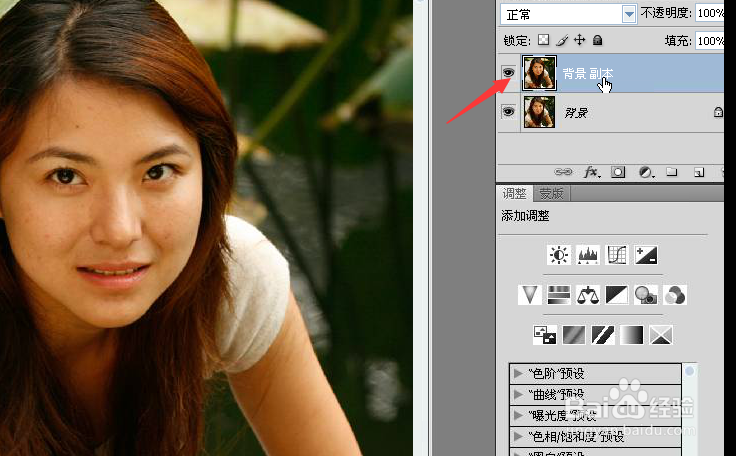Add a layer mask

click(x=618, y=172)
